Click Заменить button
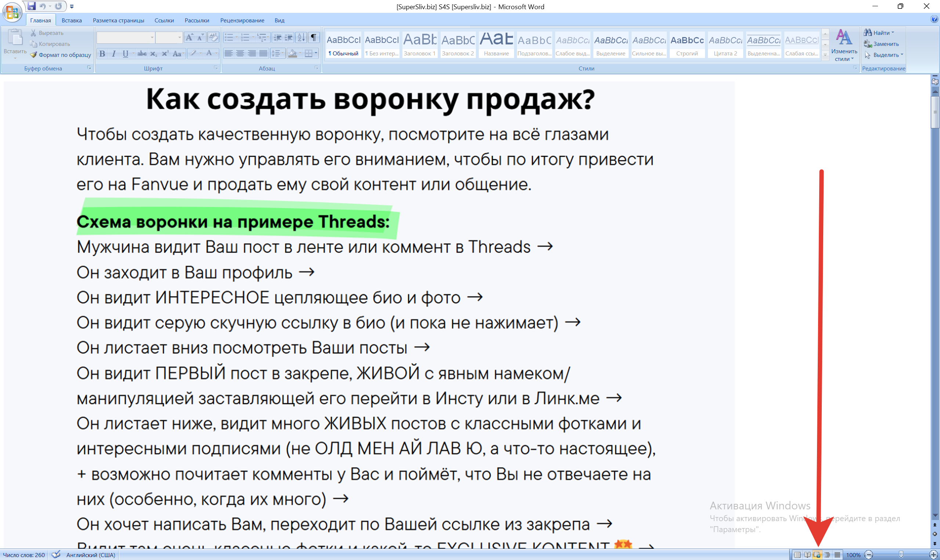This screenshot has width=940, height=560. [882, 44]
